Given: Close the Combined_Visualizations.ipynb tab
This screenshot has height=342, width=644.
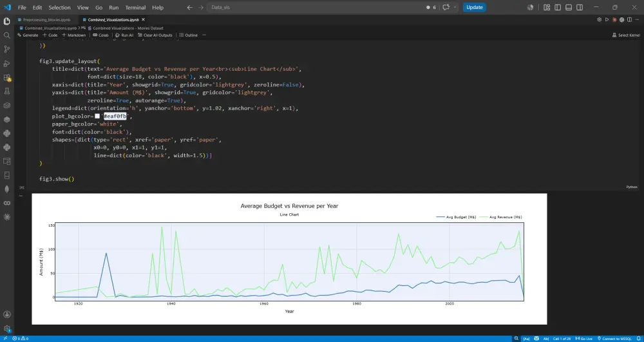Looking at the screenshot, I should tap(144, 19).
